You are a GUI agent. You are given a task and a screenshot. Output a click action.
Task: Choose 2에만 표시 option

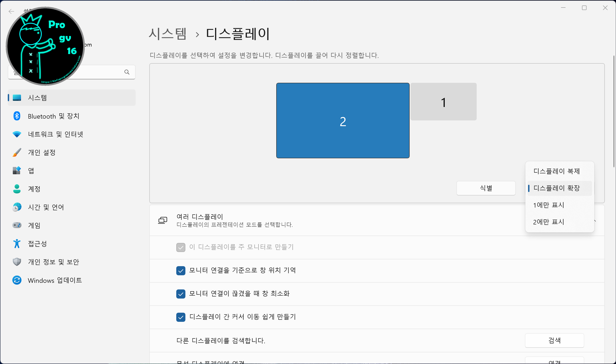pos(548,222)
